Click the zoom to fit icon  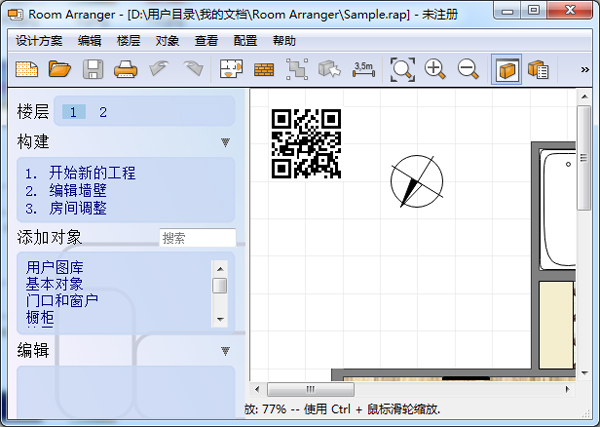402,69
